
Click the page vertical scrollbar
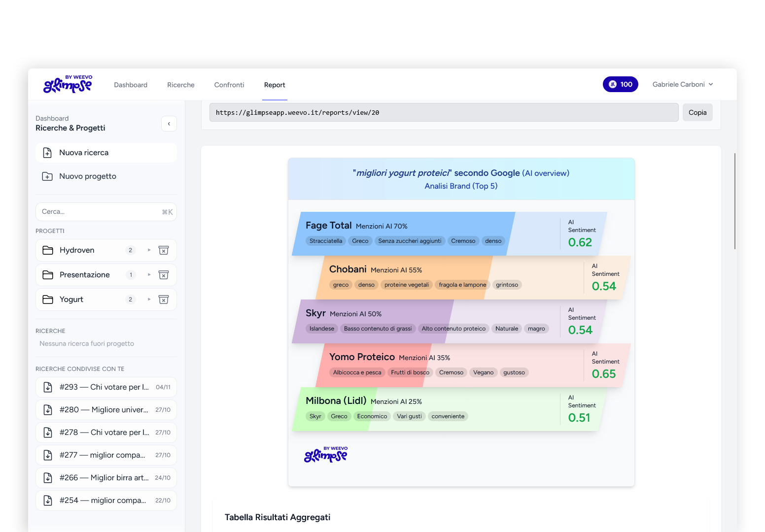pos(734,201)
